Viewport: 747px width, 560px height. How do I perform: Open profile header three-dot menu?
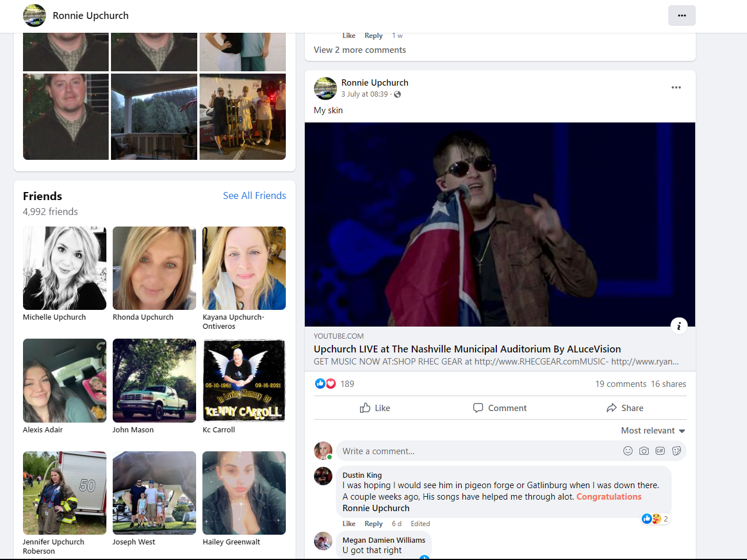tap(681, 16)
